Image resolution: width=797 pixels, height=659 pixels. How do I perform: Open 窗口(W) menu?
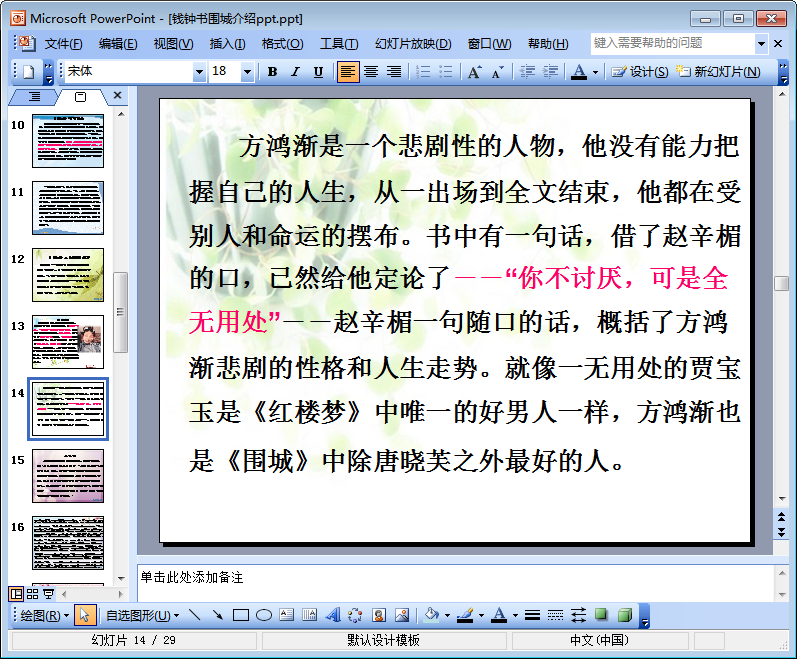(489, 44)
